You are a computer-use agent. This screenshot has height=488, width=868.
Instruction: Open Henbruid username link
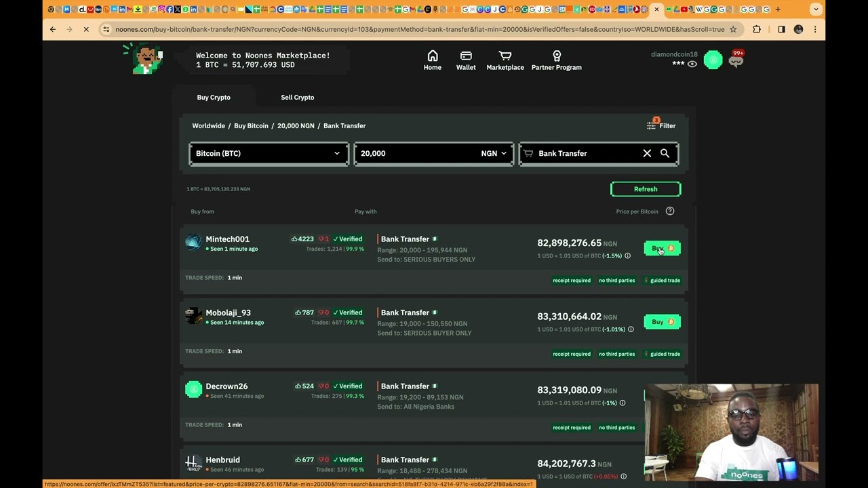tap(222, 460)
